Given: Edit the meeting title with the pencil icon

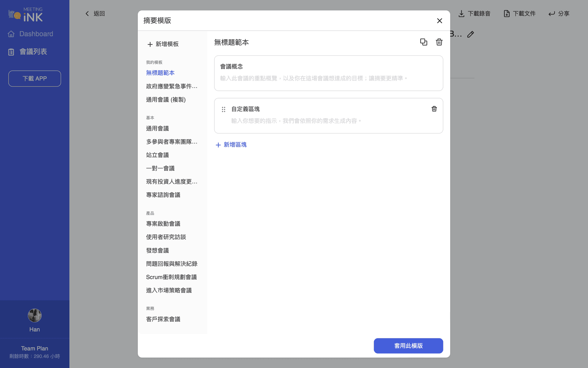Looking at the screenshot, I should [x=470, y=34].
